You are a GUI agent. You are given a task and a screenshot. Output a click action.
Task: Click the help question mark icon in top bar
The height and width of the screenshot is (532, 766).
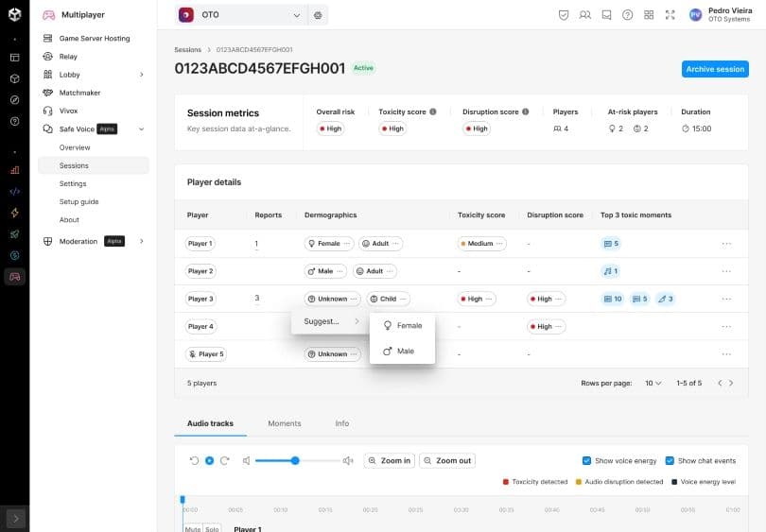tap(627, 15)
